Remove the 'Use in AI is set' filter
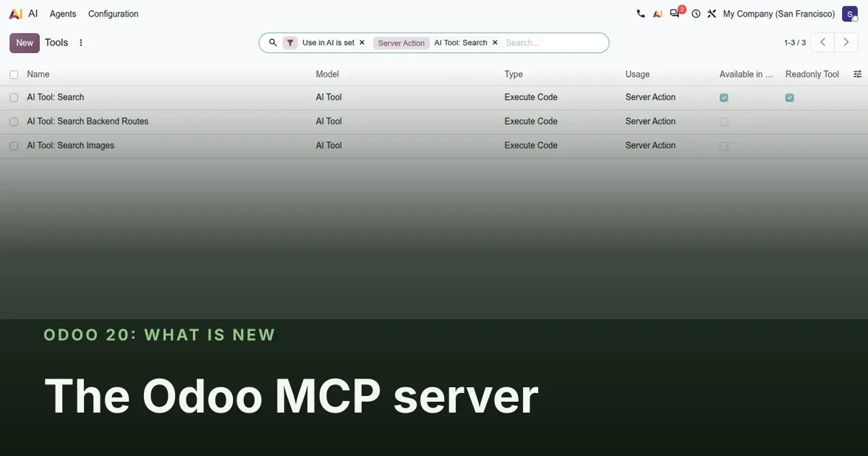868x456 pixels. tap(362, 43)
